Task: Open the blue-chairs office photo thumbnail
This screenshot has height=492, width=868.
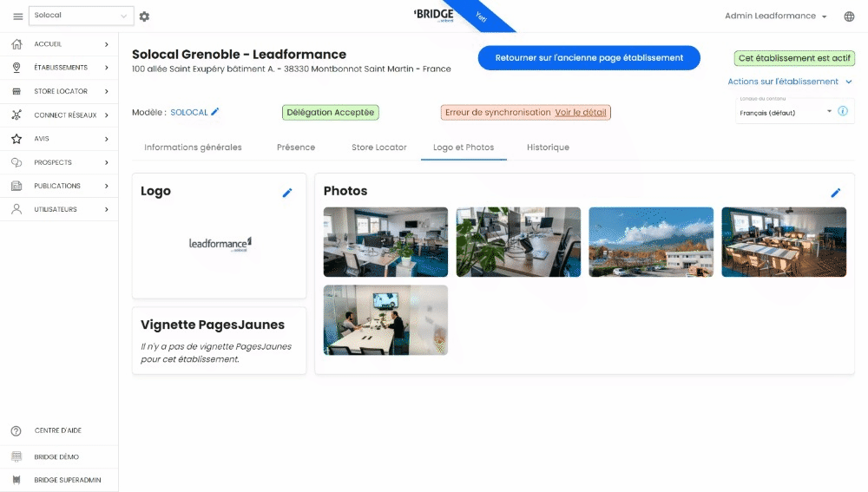Action: tap(386, 242)
